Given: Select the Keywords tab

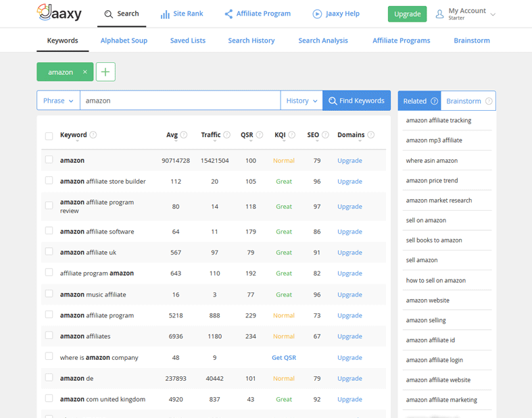Looking at the screenshot, I should click(62, 41).
